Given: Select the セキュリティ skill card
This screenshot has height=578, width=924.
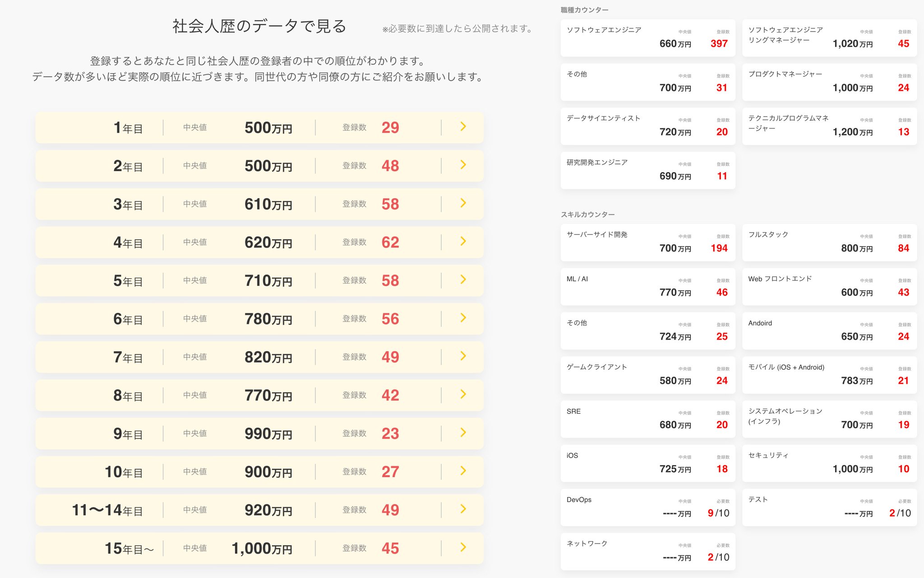Looking at the screenshot, I should (829, 463).
